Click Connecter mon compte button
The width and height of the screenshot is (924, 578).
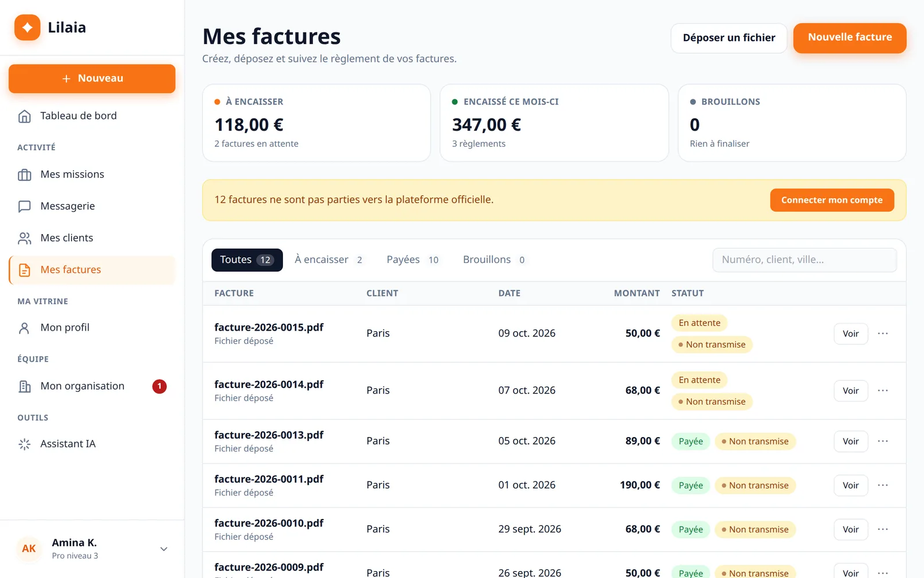pyautogui.click(x=832, y=200)
